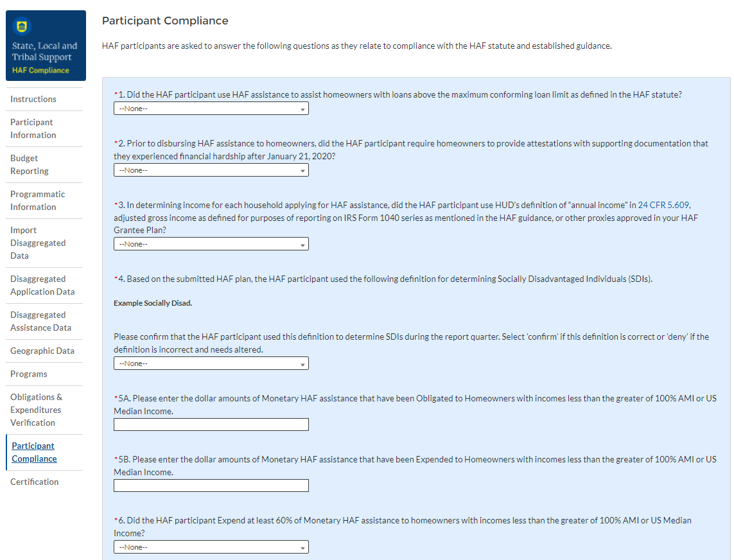This screenshot has height=560, width=734.
Task: Open Geographic Data section
Action: pyautogui.click(x=42, y=351)
